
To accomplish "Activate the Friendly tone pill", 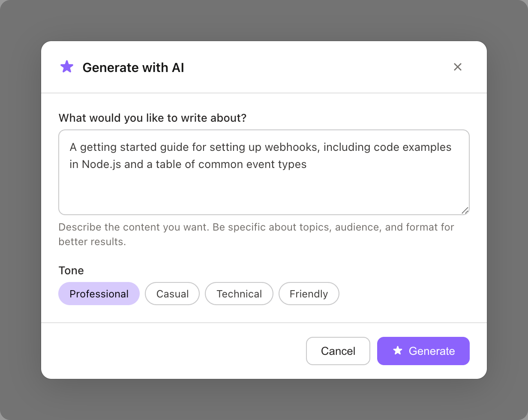I will click(309, 294).
